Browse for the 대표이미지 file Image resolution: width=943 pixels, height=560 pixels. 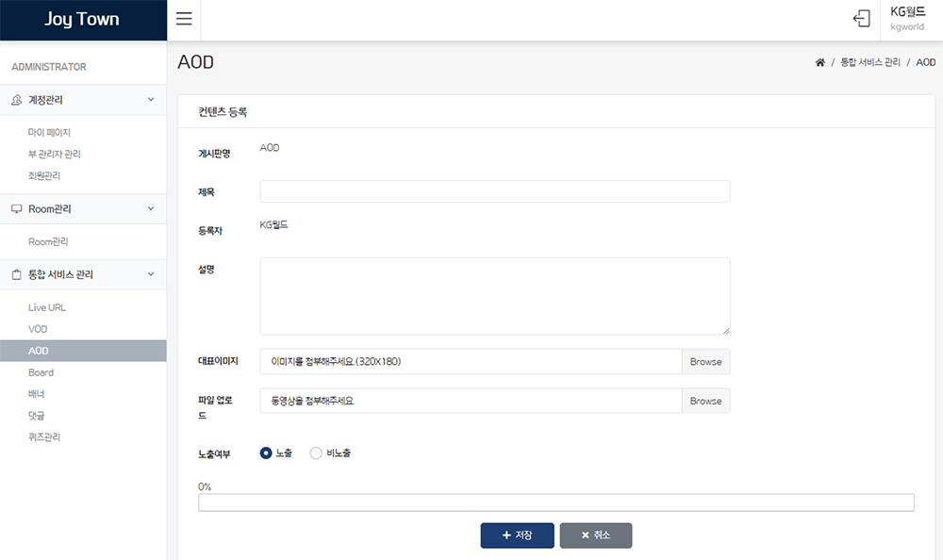pyautogui.click(x=705, y=362)
